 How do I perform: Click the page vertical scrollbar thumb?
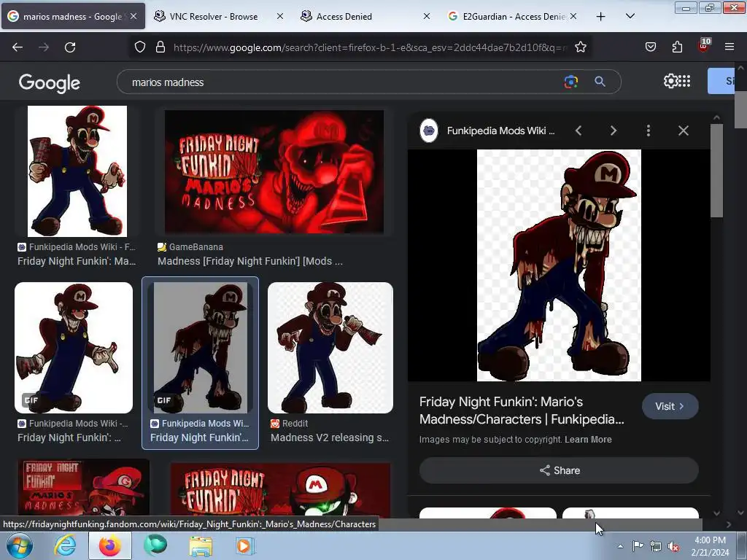[740, 110]
